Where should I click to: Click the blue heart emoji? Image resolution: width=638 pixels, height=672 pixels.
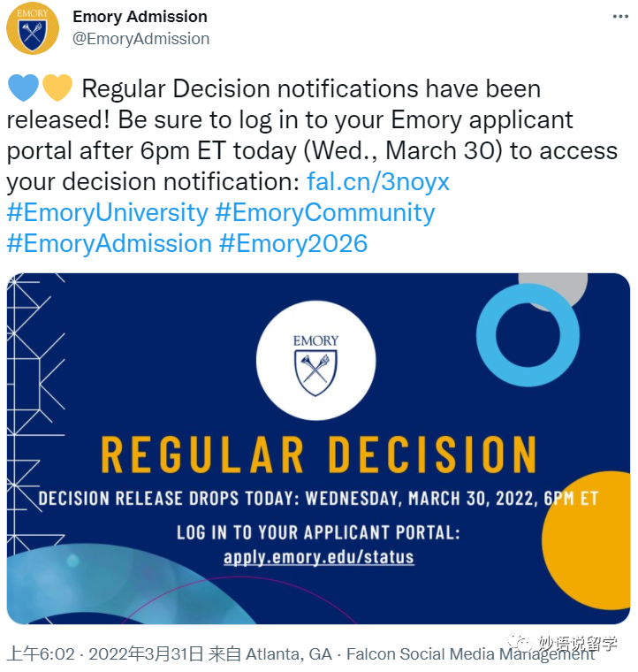[24, 88]
